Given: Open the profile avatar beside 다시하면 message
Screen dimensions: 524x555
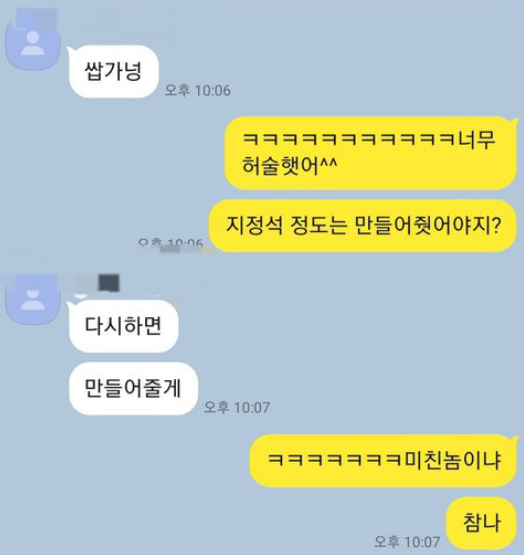Looking at the screenshot, I should coord(33,299).
